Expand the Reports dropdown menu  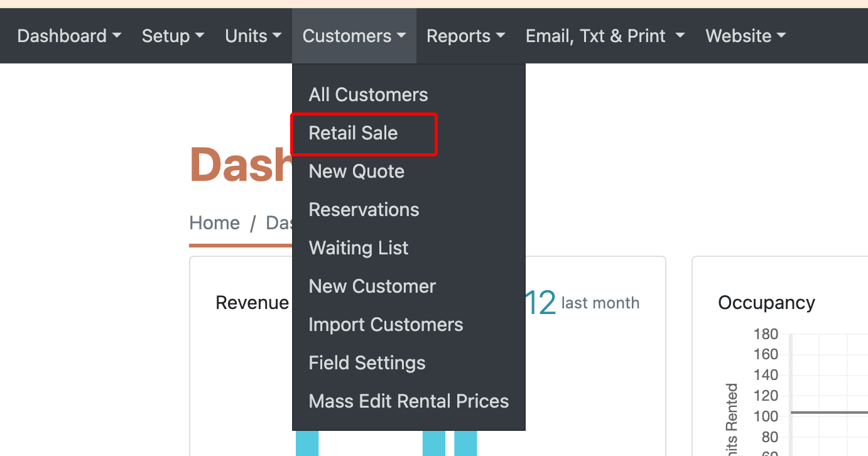point(465,36)
